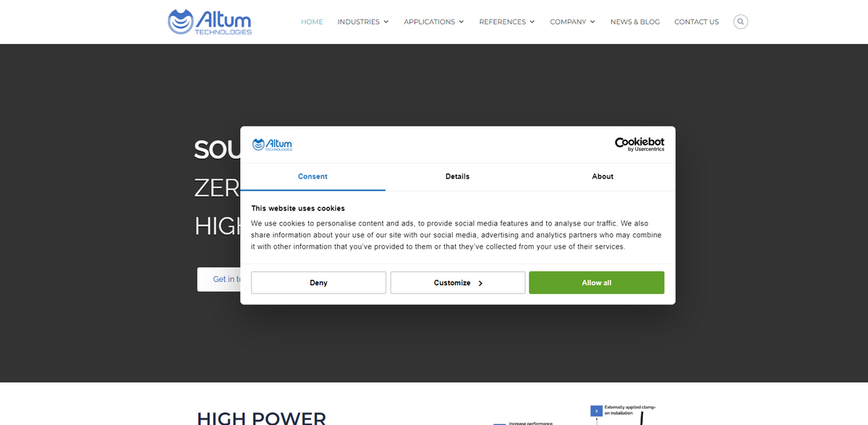Switch to the About tab

pos(603,176)
